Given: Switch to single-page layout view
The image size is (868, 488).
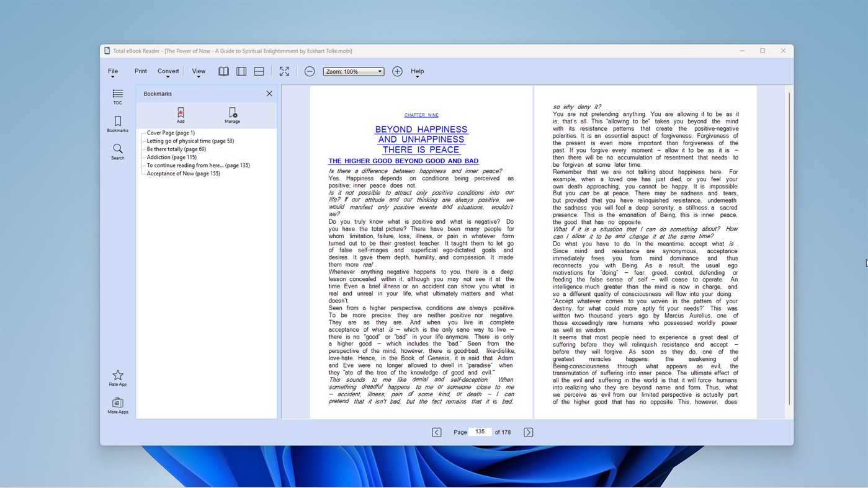Looking at the screenshot, I should pos(241,71).
